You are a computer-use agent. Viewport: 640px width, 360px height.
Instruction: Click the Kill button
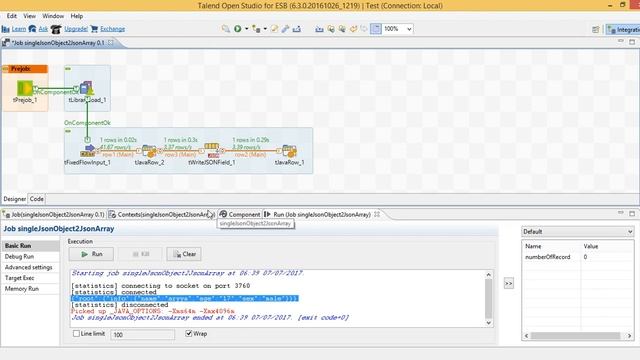(x=140, y=254)
